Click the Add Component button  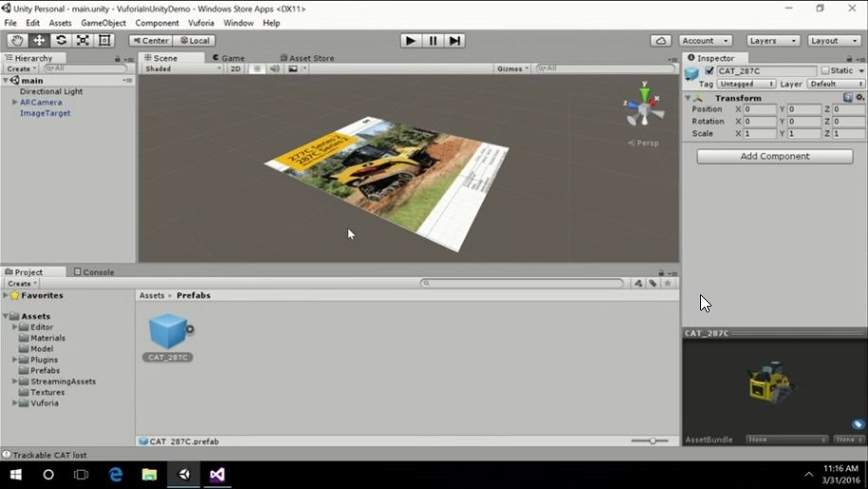(x=775, y=156)
